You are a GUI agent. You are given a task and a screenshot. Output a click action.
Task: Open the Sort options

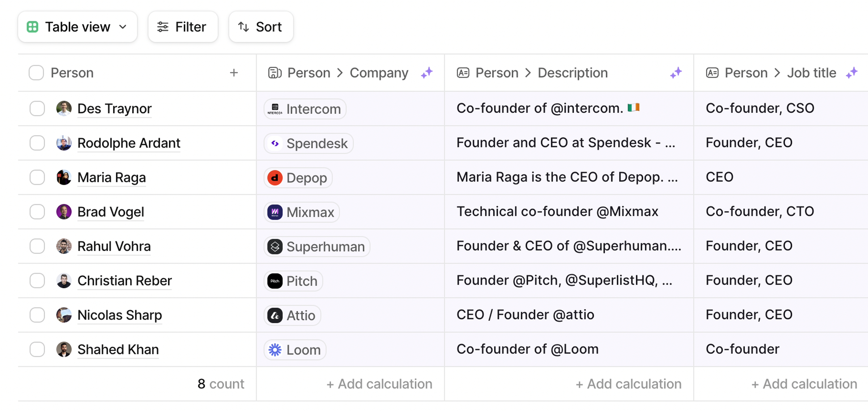click(261, 27)
